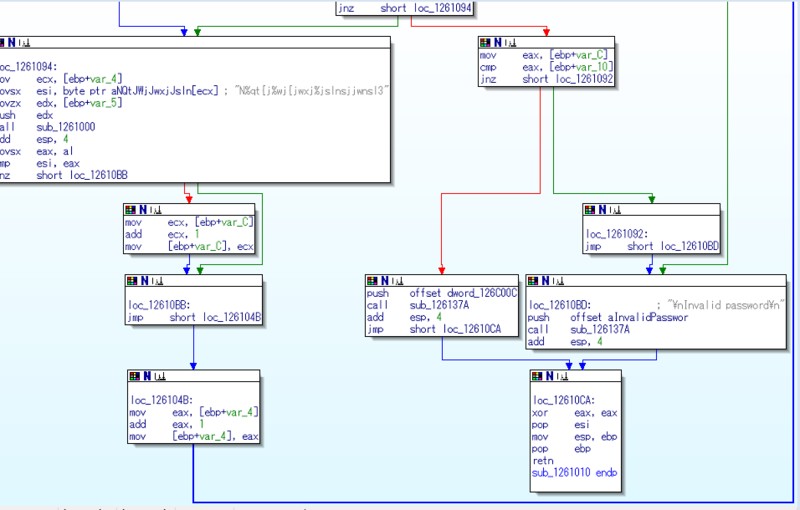Click the 'mov [ebp+var_4], eax' line
The height and width of the screenshot is (510, 800).
click(x=194, y=437)
